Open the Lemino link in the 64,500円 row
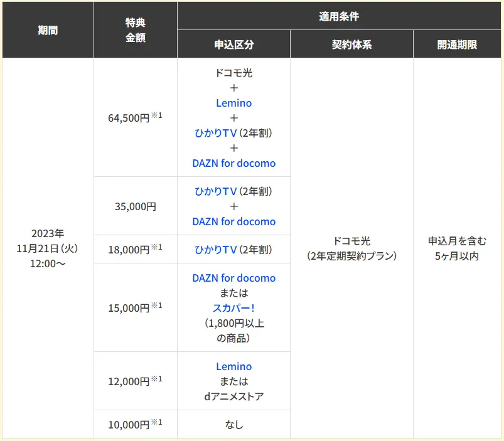Image resolution: width=504 pixels, height=441 pixels. (233, 103)
